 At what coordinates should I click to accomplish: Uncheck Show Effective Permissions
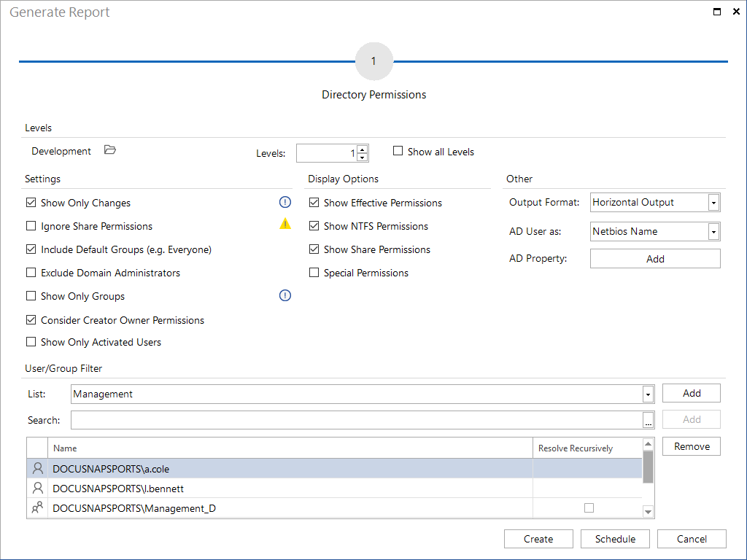tap(314, 203)
